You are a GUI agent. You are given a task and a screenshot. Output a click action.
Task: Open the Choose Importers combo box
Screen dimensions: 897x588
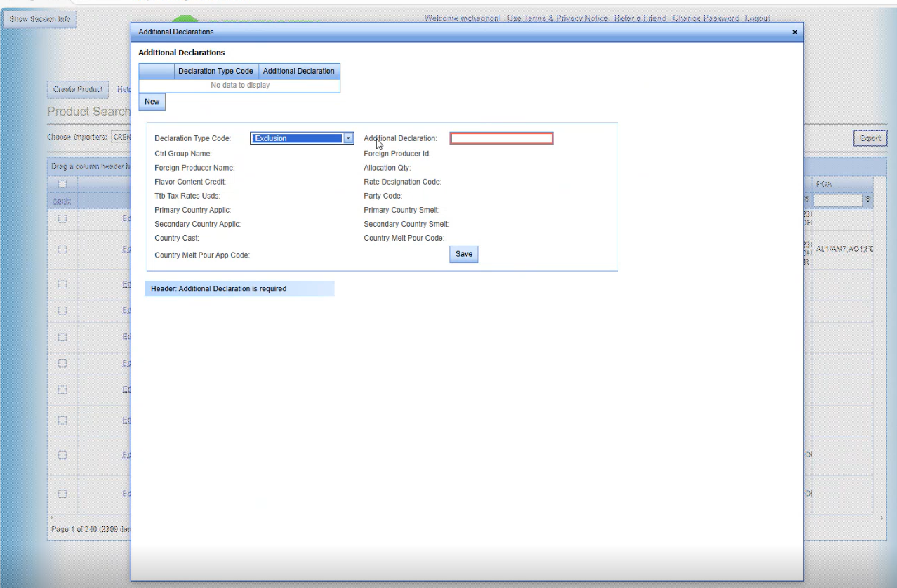tap(121, 138)
